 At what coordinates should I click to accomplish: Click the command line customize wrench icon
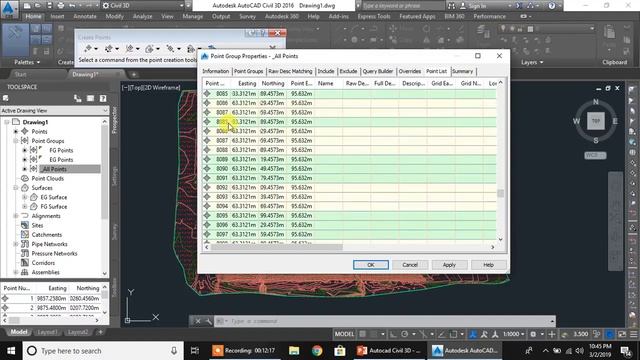[209, 321]
